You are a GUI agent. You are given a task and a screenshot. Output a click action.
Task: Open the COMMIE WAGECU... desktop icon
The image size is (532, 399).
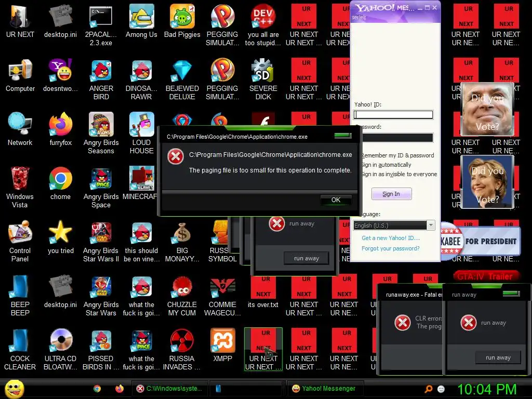[222, 295]
